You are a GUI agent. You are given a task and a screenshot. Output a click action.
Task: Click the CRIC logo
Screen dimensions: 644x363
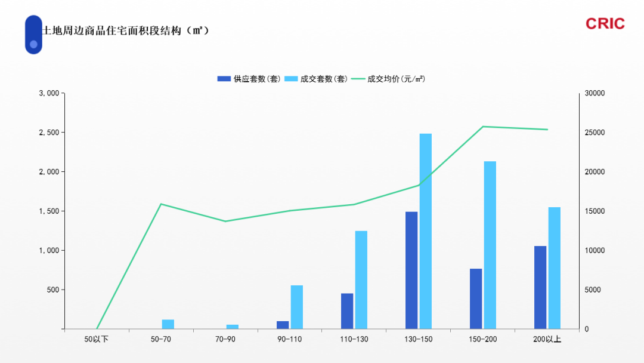(x=605, y=24)
